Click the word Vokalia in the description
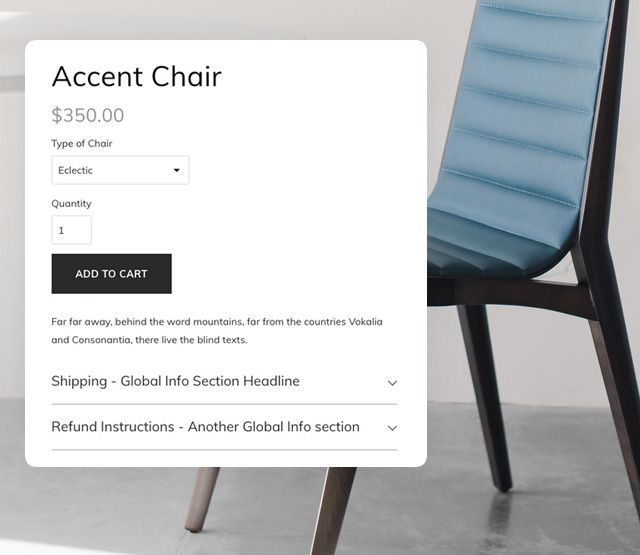 pyautogui.click(x=365, y=322)
